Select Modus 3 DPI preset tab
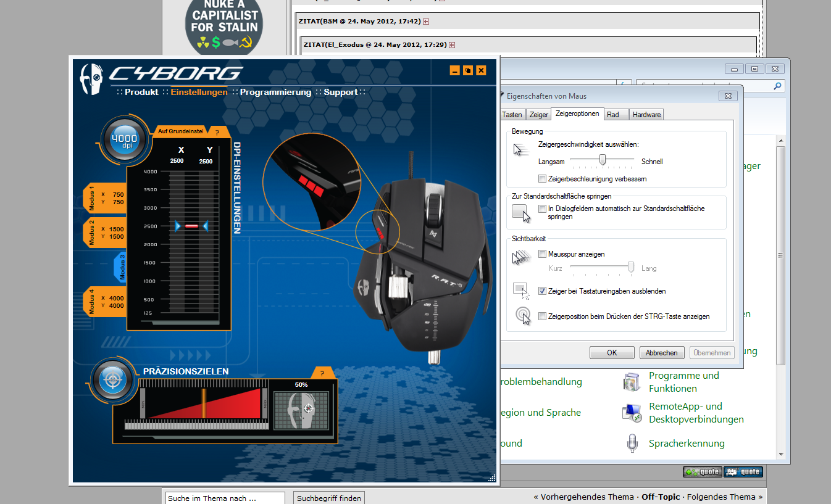The height and width of the screenshot is (504, 831). coord(120,267)
